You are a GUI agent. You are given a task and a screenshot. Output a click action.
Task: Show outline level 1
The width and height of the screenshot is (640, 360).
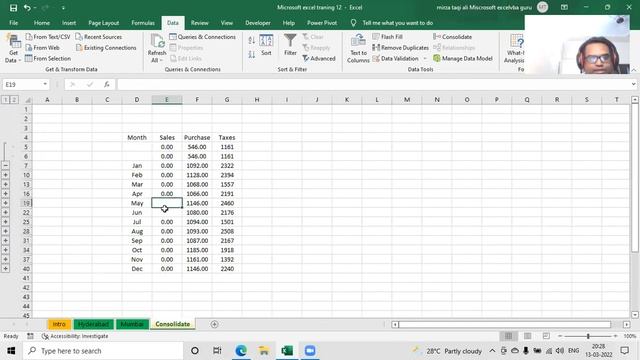[6, 100]
